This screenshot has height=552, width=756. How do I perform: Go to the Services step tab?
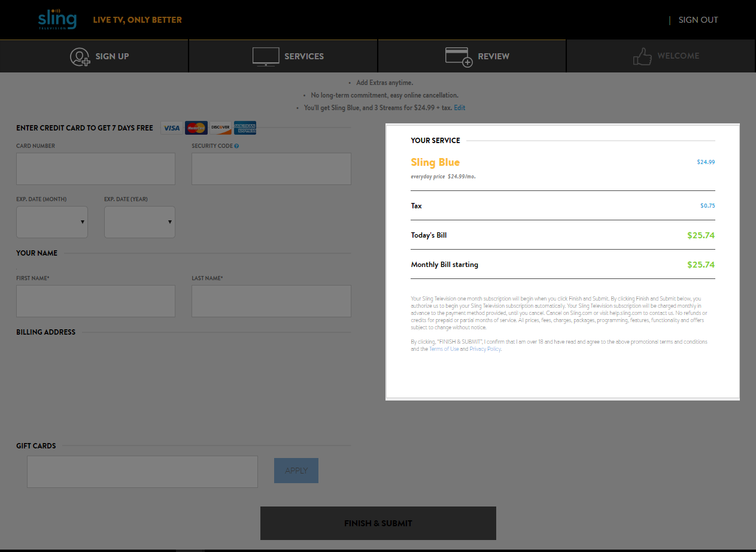coord(283,56)
